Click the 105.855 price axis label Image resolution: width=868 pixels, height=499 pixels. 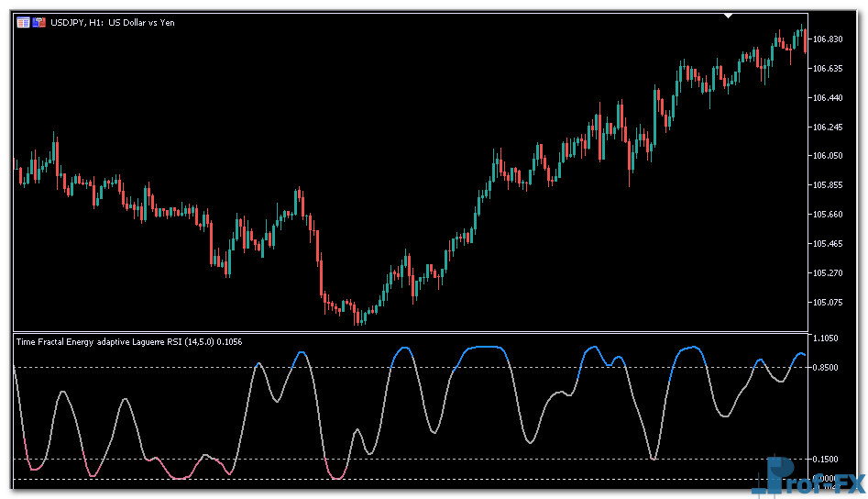coord(827,185)
